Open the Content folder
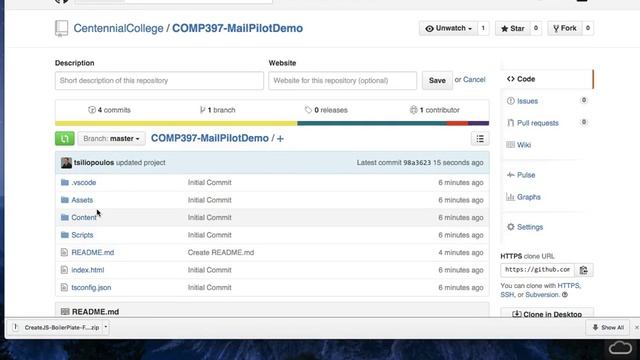This screenshot has width=640, height=360. [x=84, y=218]
